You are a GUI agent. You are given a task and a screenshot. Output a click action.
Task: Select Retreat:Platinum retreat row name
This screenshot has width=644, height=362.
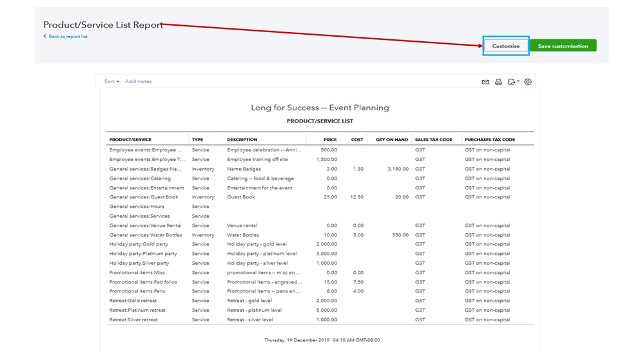[137, 310]
